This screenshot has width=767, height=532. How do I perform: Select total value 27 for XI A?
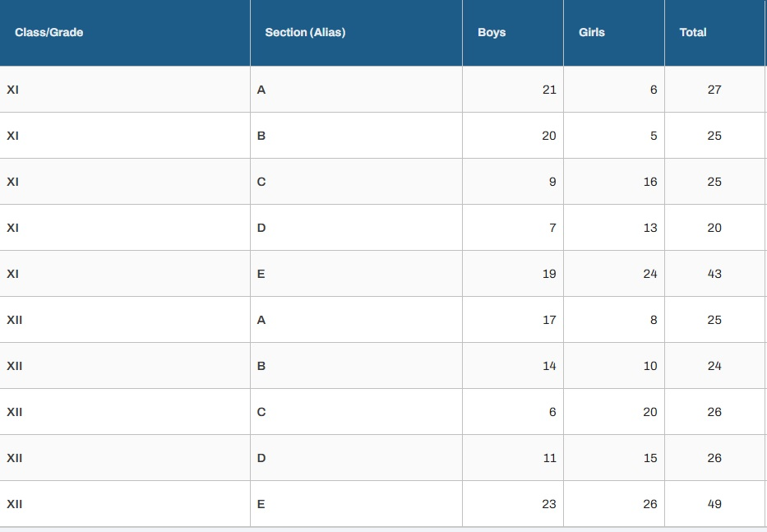click(714, 90)
